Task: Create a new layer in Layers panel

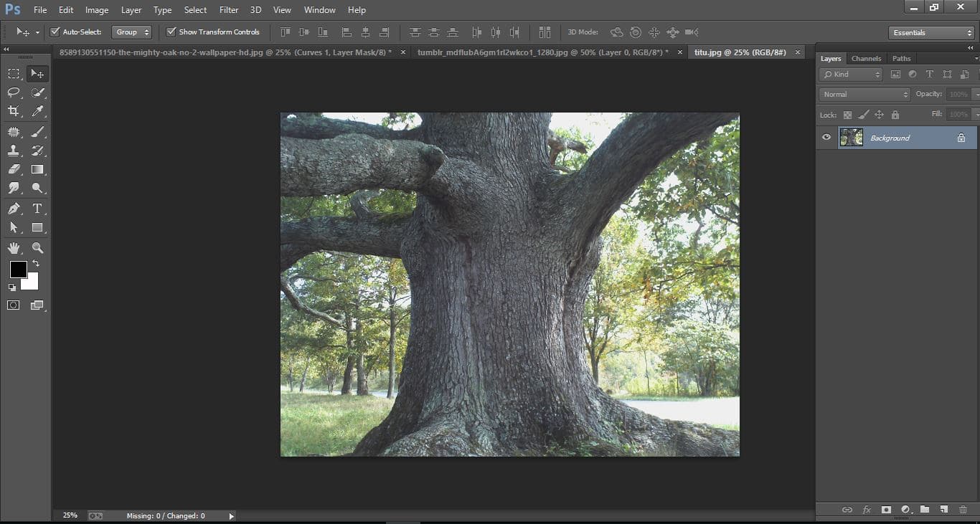Action: coord(945,510)
